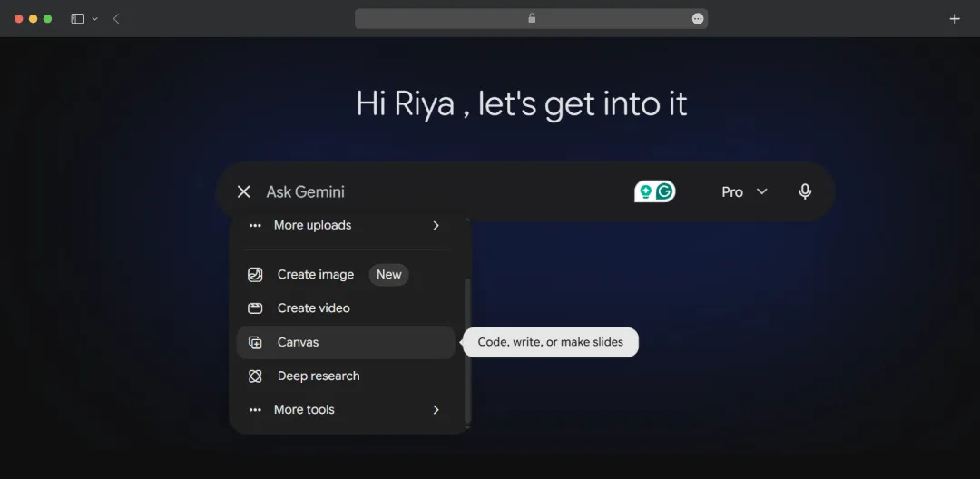Screen dimensions: 980x479
Task: Click the More uploads ellipsis icon
Action: (255, 226)
